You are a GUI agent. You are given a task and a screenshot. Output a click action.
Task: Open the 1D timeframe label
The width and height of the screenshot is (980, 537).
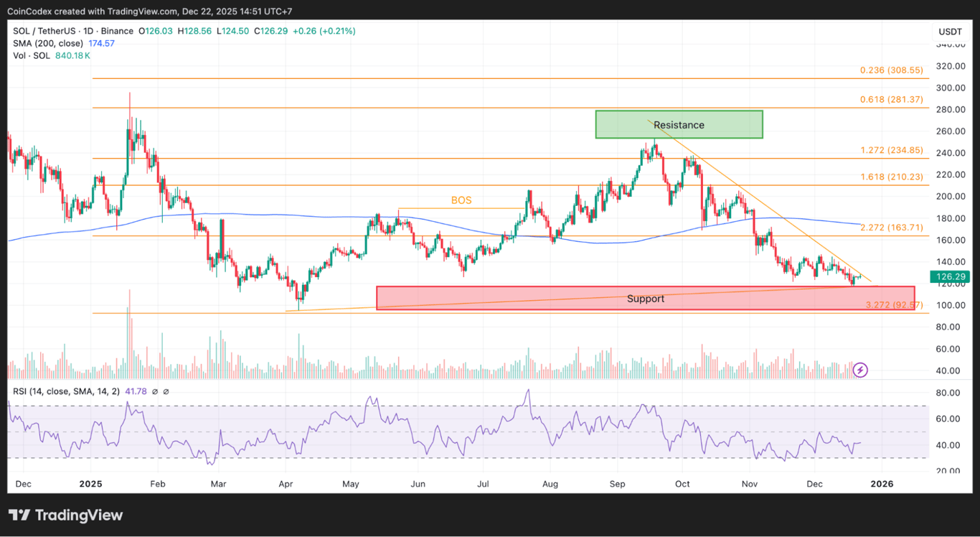[88, 31]
